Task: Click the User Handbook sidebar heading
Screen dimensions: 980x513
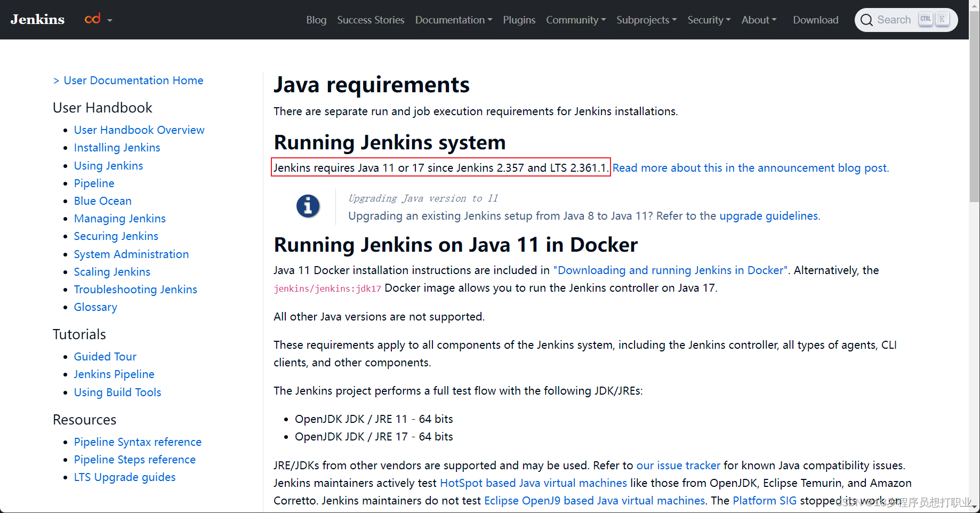Action: (102, 108)
